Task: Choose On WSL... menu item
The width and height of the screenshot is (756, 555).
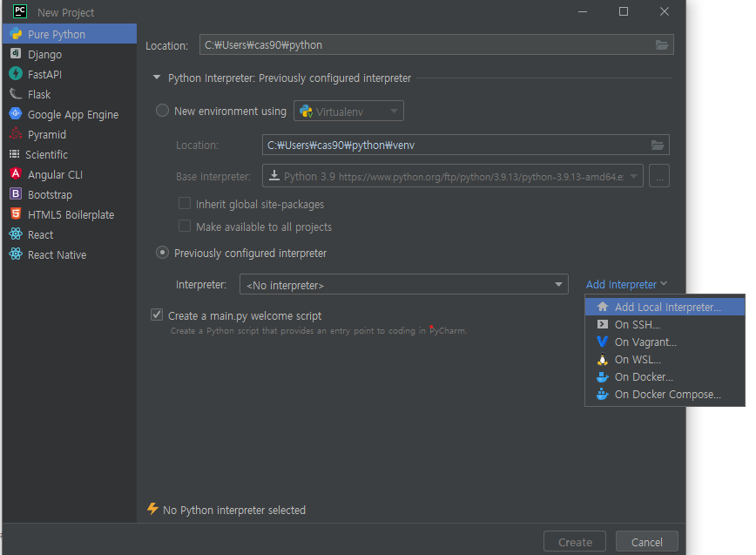Action: coord(665,359)
